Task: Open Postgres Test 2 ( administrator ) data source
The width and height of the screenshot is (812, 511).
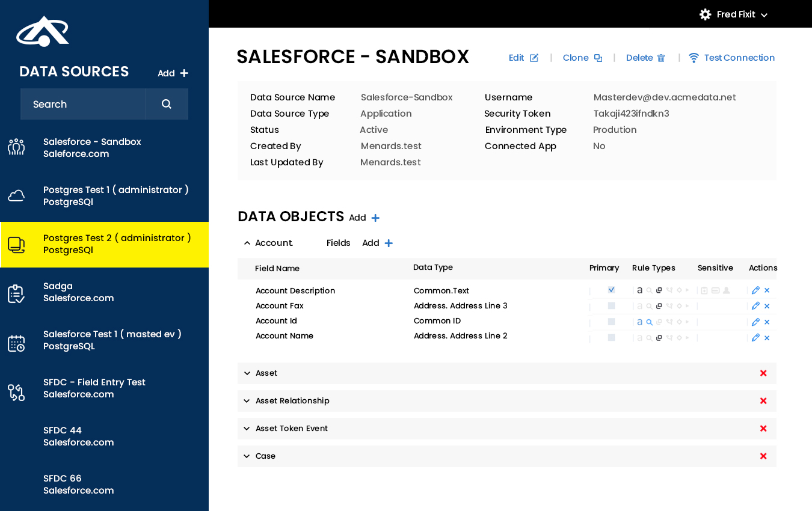Action: click(104, 244)
